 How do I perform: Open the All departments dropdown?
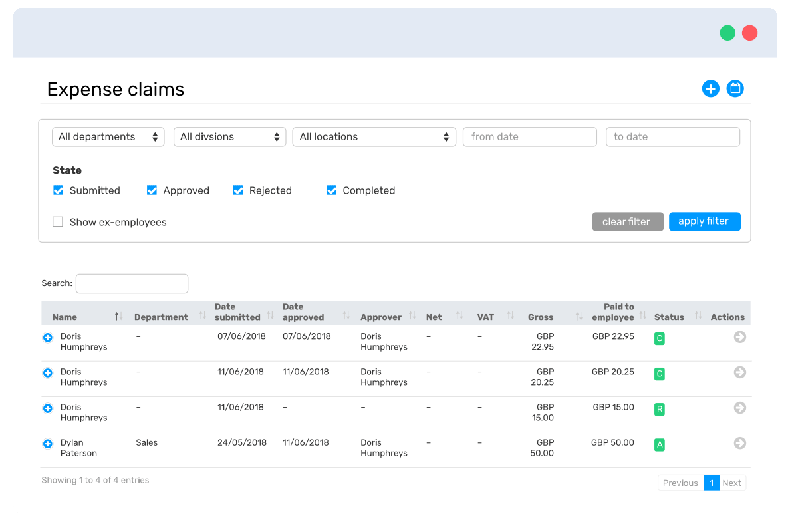coord(108,137)
